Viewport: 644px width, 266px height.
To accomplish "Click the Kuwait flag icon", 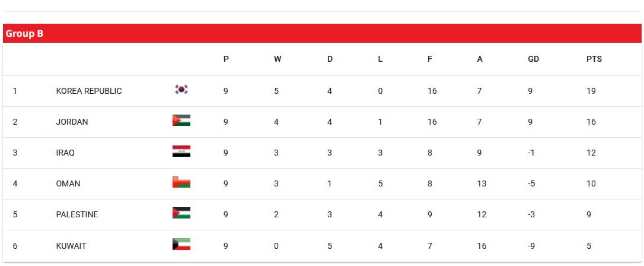I will click(181, 244).
